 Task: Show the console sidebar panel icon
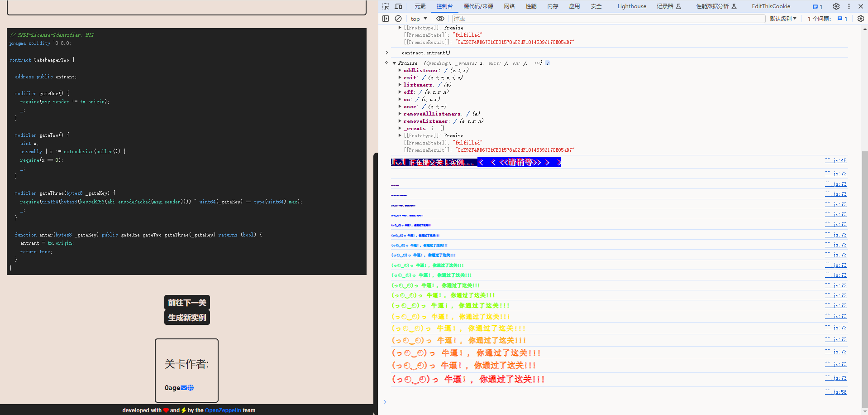point(386,19)
